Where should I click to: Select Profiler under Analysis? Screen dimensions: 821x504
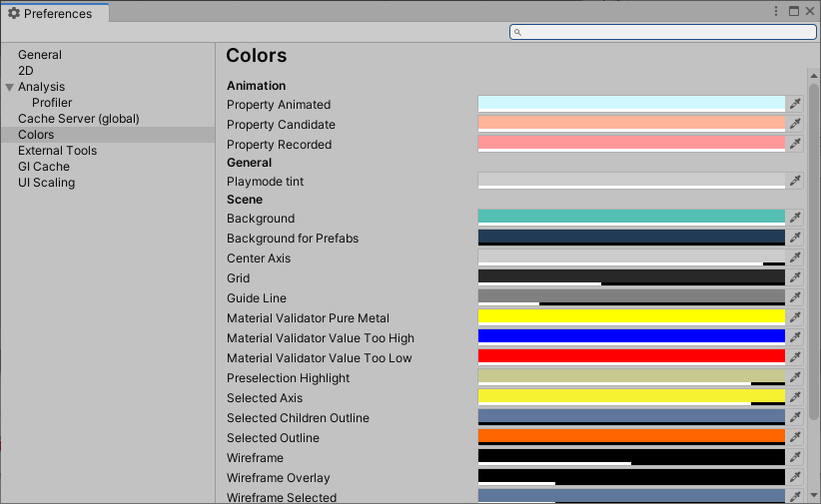[x=52, y=103]
